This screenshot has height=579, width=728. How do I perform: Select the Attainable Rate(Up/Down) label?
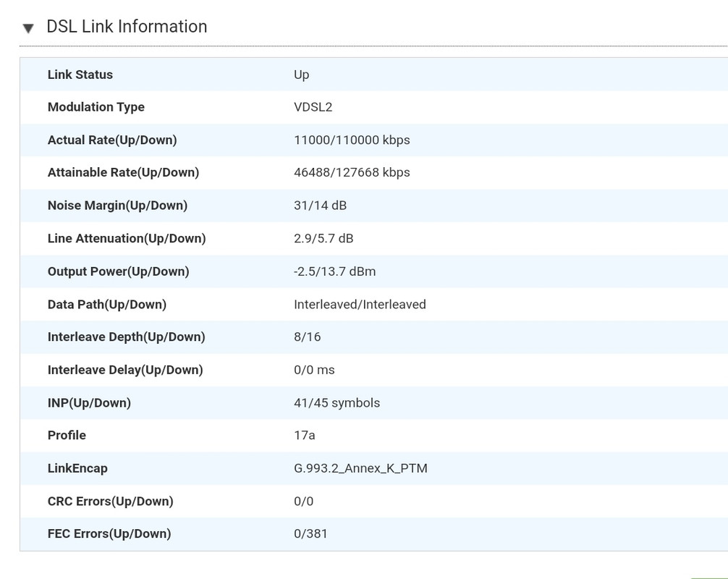[x=124, y=173]
